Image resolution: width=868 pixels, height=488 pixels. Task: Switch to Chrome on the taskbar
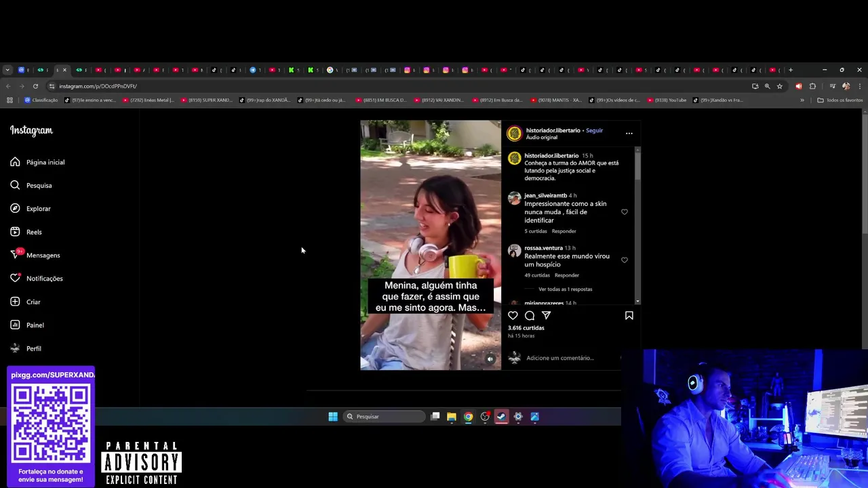(x=468, y=417)
